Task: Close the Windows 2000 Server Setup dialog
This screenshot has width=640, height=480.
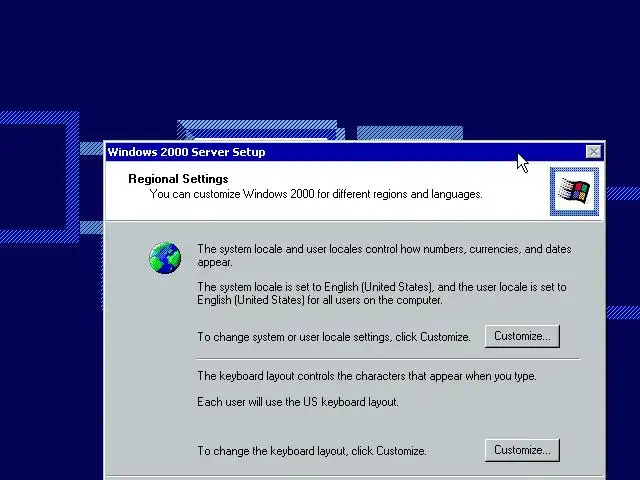Action: click(x=593, y=152)
